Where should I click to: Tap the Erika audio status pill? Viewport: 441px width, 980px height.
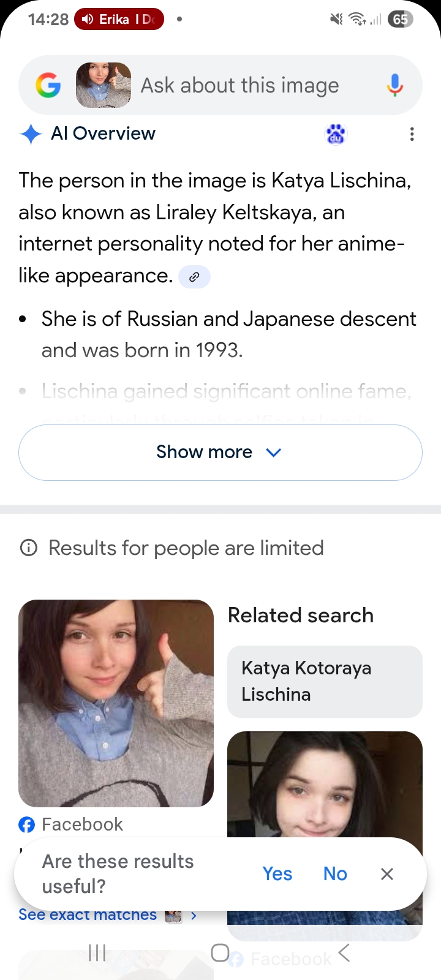coord(119,19)
